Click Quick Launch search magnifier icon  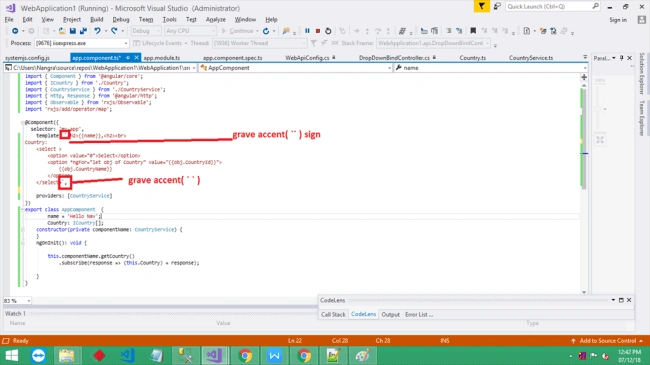coord(595,6)
